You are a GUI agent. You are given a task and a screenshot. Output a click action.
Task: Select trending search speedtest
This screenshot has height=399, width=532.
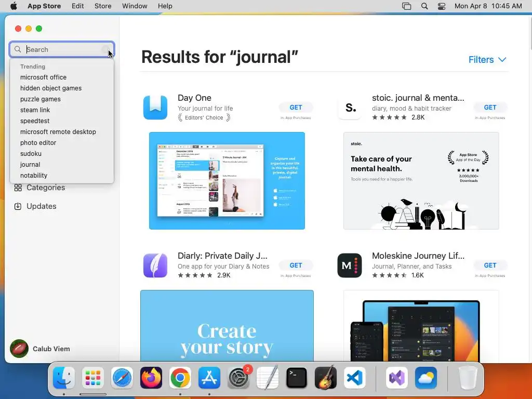[35, 121]
